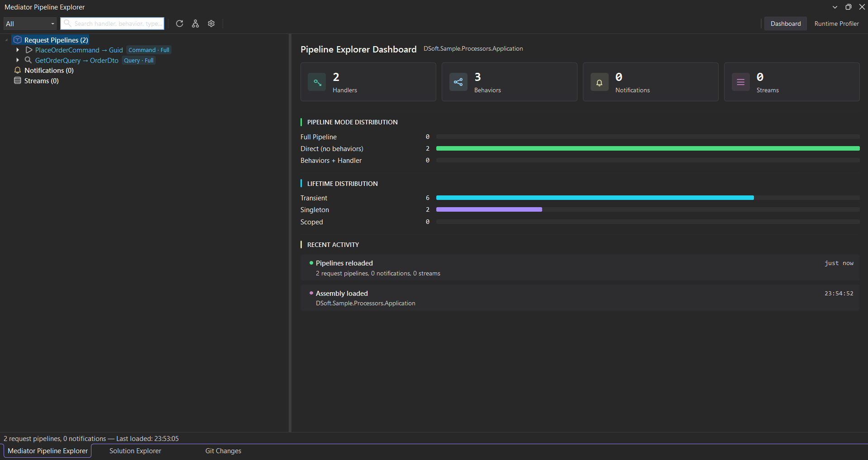This screenshot has width=868, height=460.
Task: Click DSoft.Sample.Processors.Application header text
Action: tap(473, 48)
